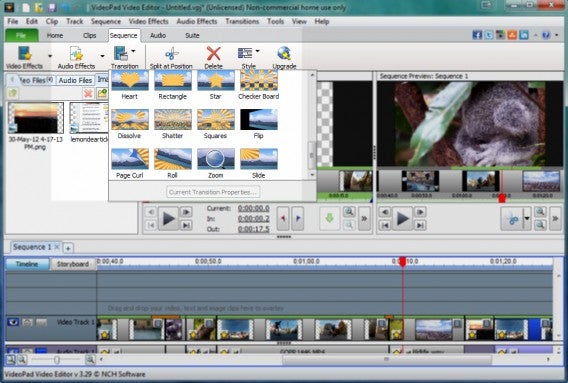
Task: Click the blue help question icon
Action: click(546, 35)
